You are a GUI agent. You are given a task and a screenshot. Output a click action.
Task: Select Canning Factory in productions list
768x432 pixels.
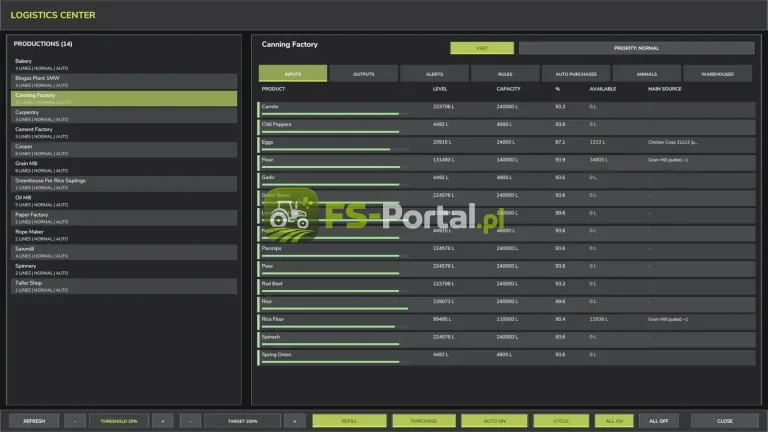(x=124, y=98)
